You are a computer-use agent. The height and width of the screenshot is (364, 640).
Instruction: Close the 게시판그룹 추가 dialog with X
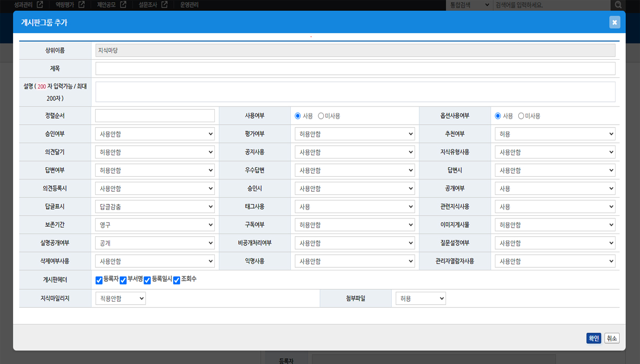tap(615, 22)
